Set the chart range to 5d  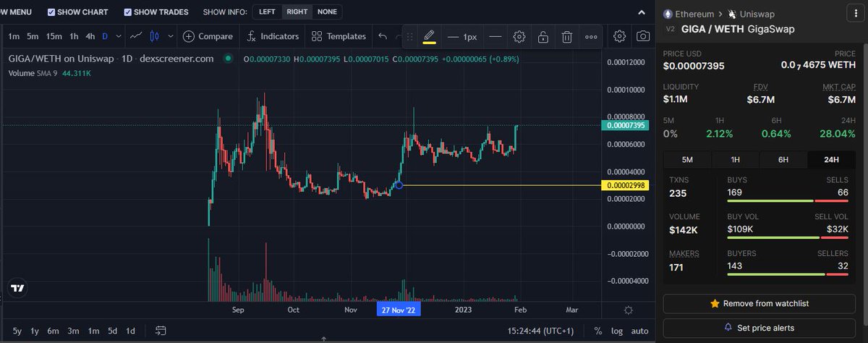click(113, 331)
